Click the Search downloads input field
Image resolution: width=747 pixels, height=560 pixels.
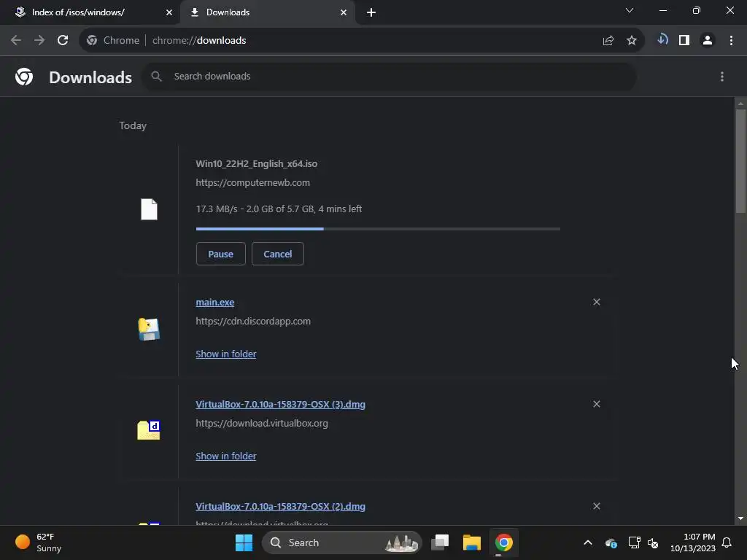tap(390, 76)
